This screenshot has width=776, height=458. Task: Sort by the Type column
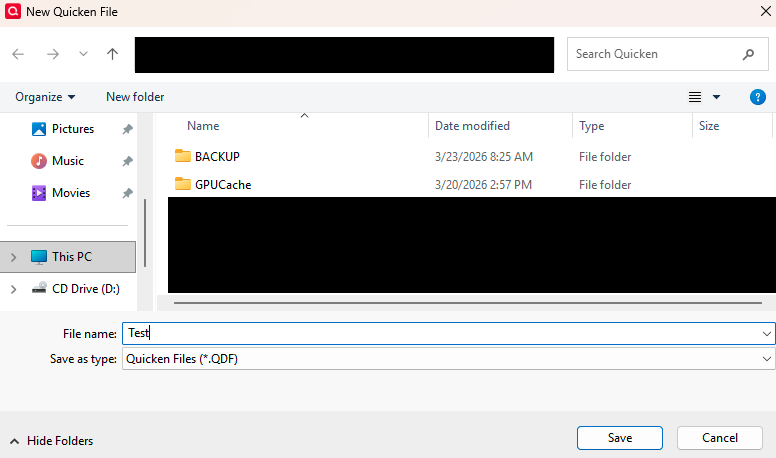591,126
